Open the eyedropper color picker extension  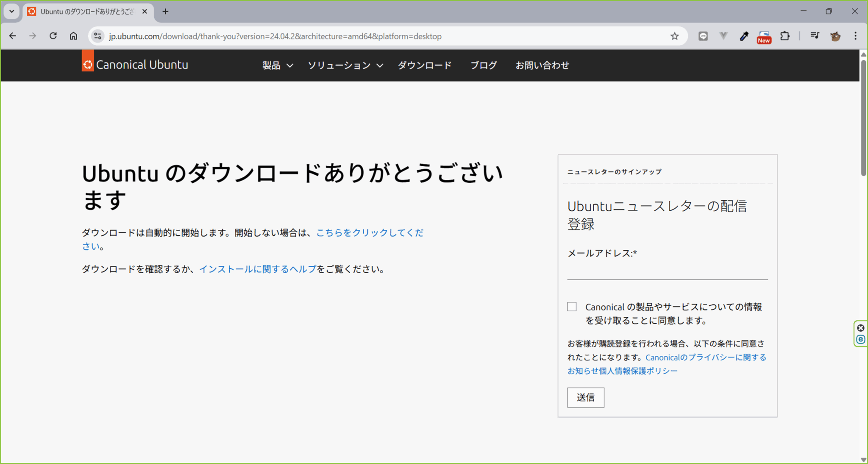744,36
